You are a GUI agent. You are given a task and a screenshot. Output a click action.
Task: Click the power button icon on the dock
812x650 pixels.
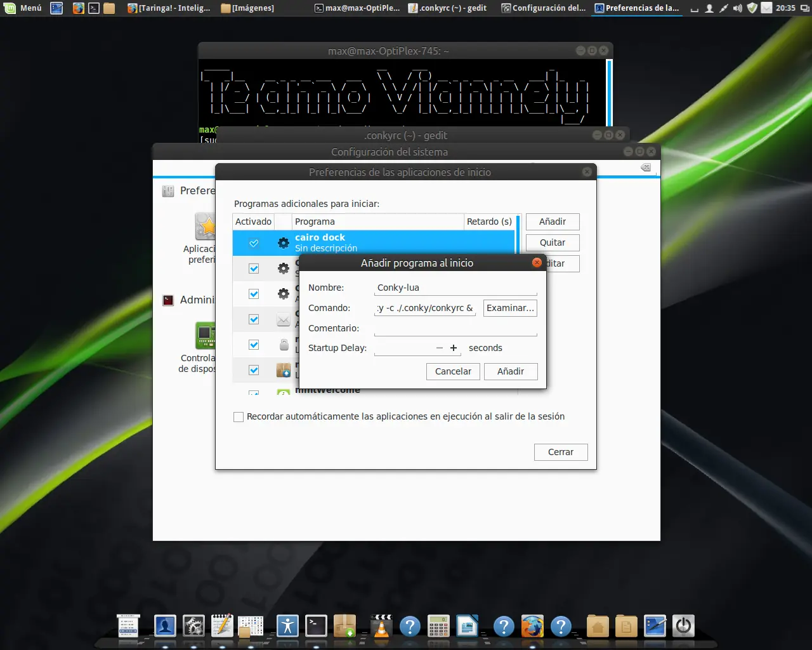[x=683, y=627]
